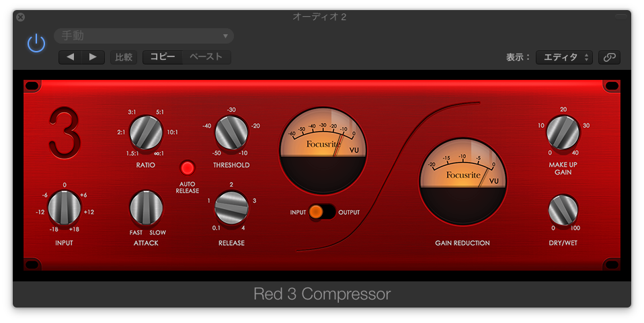Screen dimensions: 644x323
Task: Click the コピー copy button
Action: click(163, 57)
